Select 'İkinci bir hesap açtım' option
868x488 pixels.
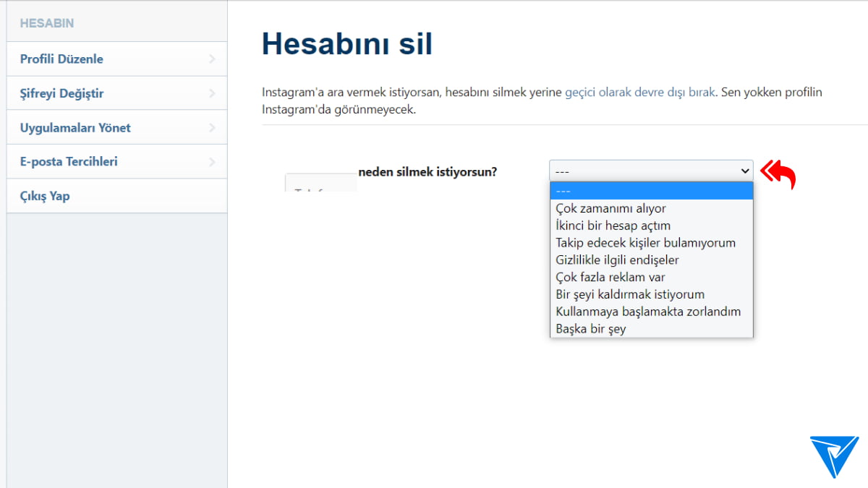613,226
